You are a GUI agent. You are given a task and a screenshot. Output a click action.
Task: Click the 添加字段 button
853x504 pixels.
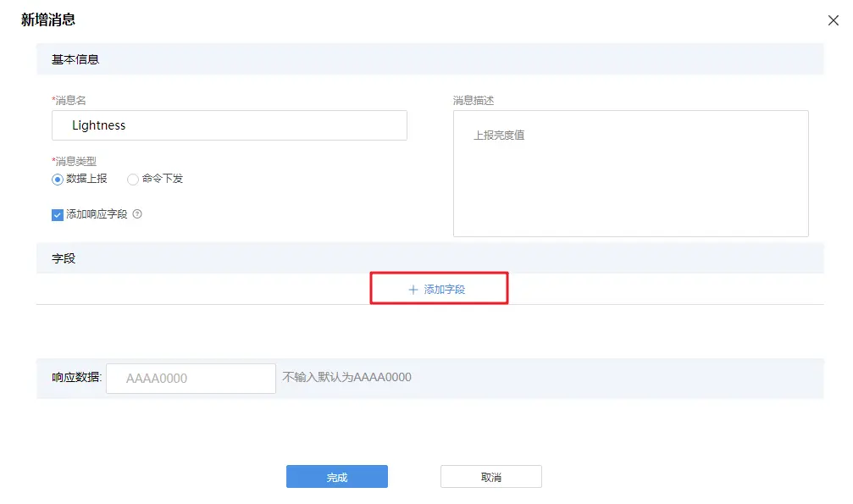click(439, 289)
